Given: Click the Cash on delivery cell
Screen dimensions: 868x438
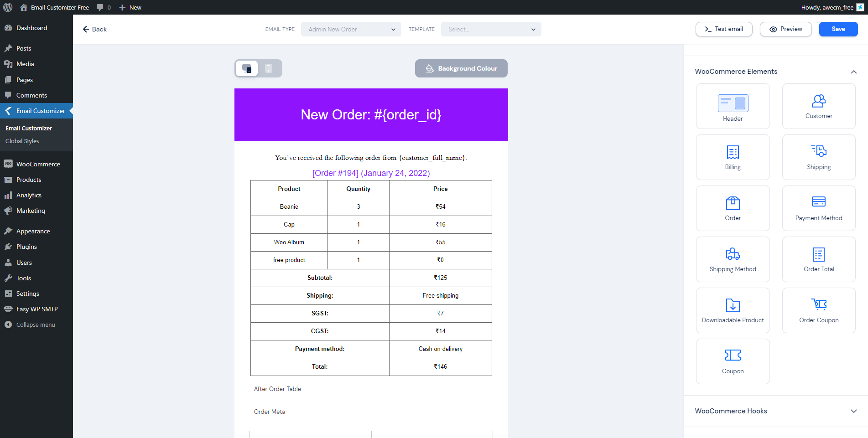Looking at the screenshot, I should coord(441,349).
